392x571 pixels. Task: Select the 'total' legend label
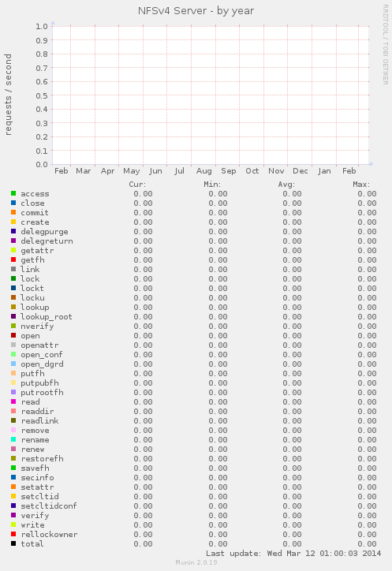(32, 544)
